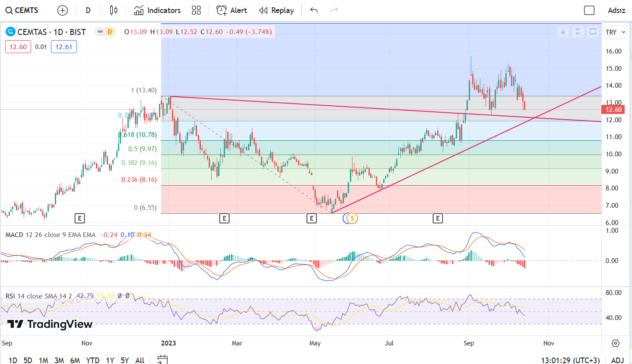The width and height of the screenshot is (632, 364).
Task: Select the 3M time range
Action: pyautogui.click(x=59, y=360)
